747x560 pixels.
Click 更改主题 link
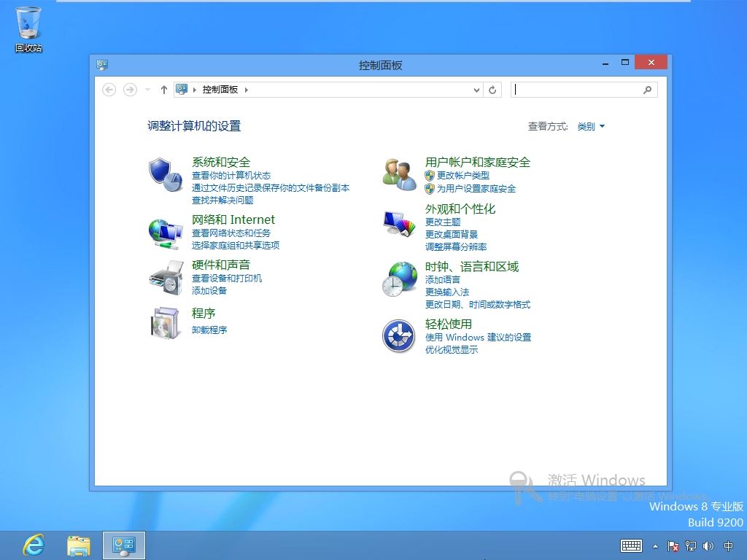tap(443, 222)
